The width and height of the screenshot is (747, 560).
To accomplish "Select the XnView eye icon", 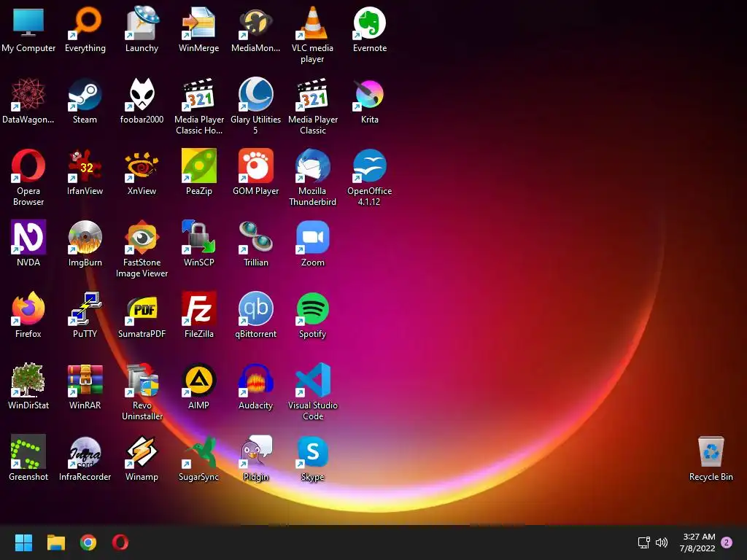I will (142, 166).
